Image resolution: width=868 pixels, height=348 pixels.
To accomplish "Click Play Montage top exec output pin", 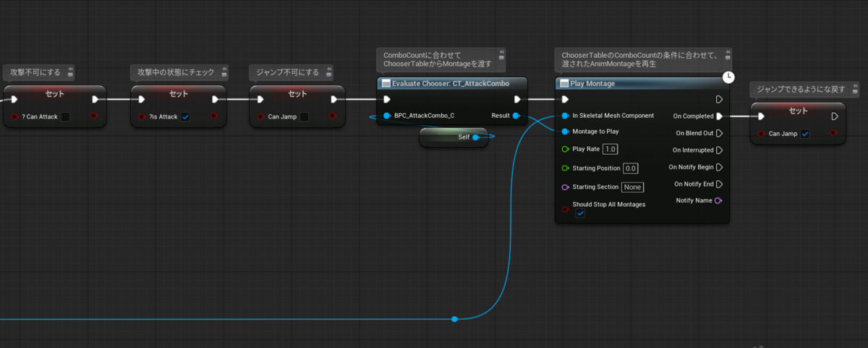I will coord(719,99).
